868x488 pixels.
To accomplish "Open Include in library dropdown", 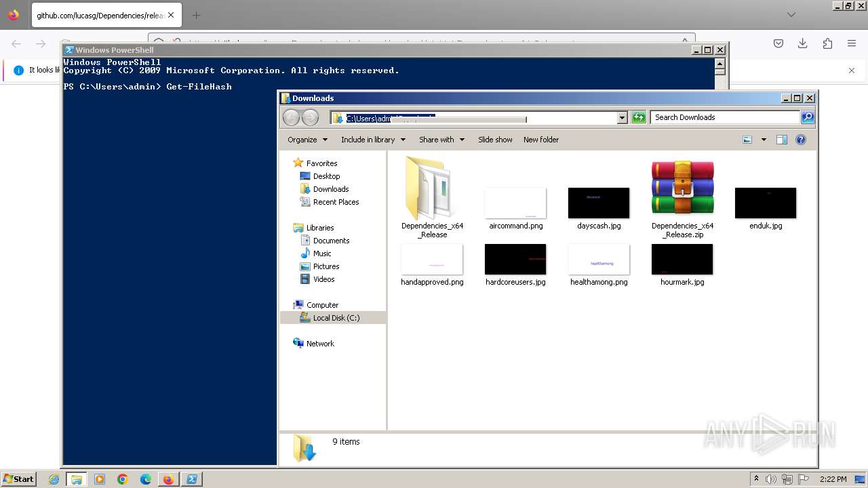I will click(x=373, y=140).
